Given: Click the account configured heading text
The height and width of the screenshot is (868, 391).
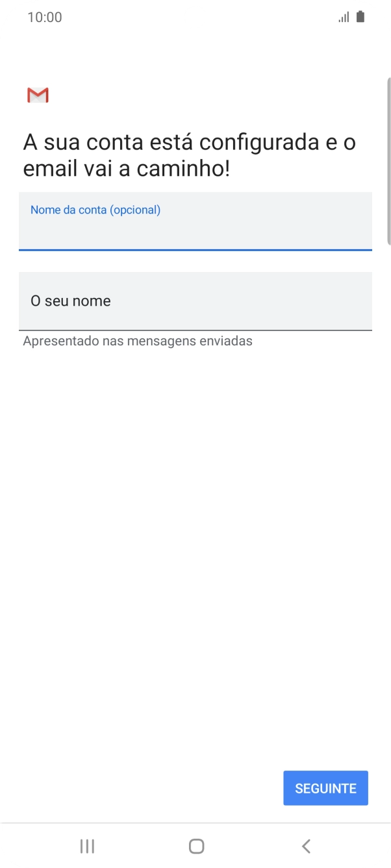Looking at the screenshot, I should click(x=188, y=154).
